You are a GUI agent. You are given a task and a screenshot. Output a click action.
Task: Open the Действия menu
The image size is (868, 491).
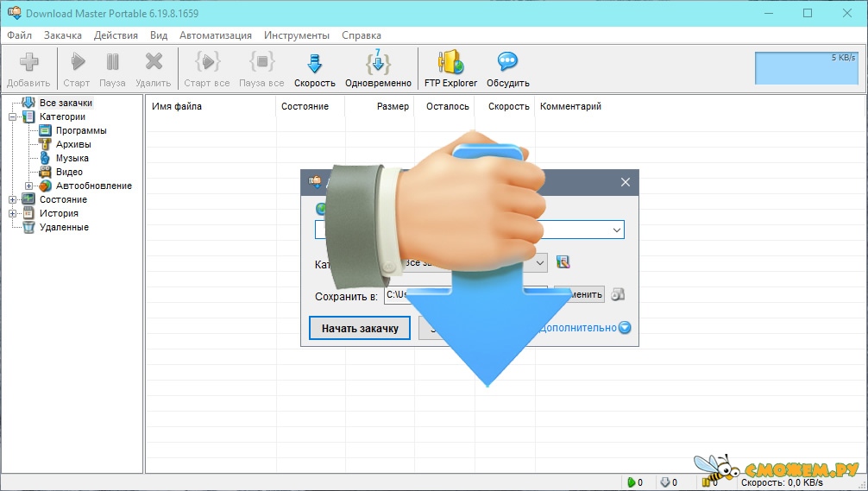click(116, 35)
